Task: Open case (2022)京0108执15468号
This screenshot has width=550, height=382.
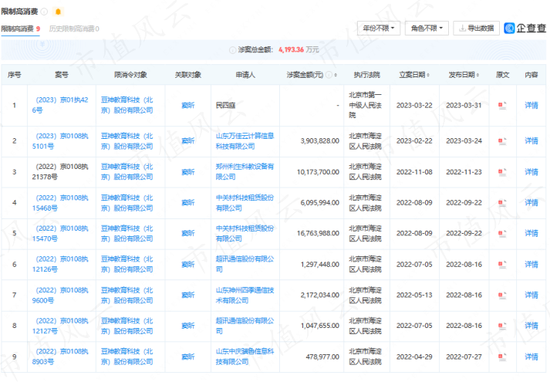Action: pyautogui.click(x=60, y=203)
